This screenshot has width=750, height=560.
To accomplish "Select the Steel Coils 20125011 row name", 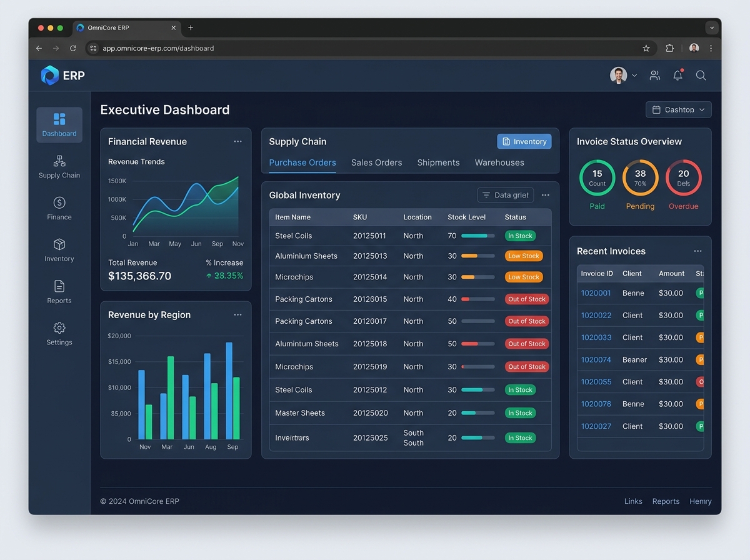I will 294,236.
